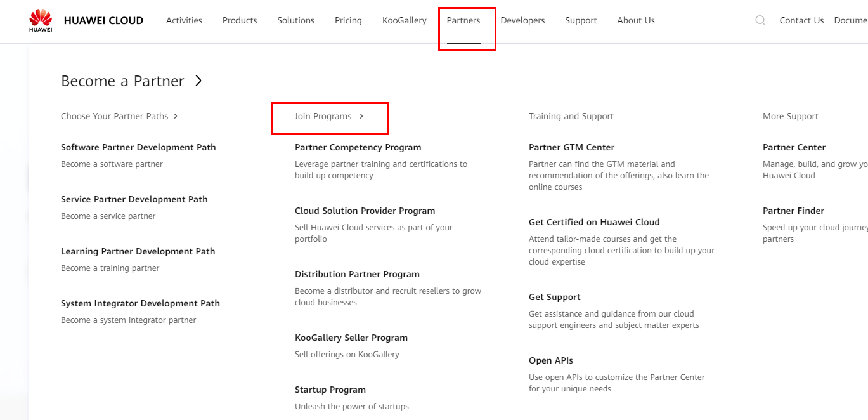
Task: Click chevron next to Join Programs
Action: [361, 116]
